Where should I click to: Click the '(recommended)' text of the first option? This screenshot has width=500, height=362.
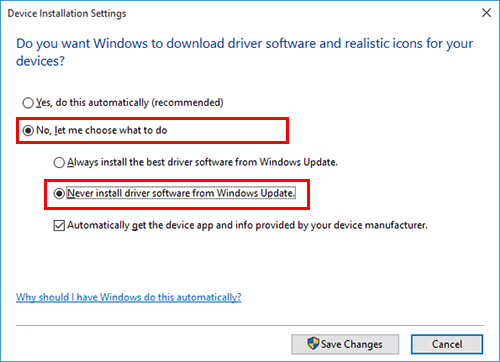tap(187, 103)
